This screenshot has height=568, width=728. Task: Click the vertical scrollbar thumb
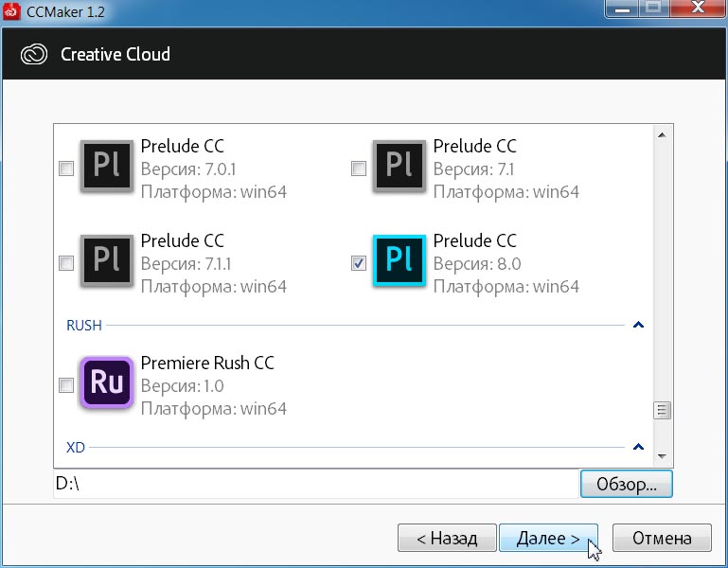[x=662, y=411]
